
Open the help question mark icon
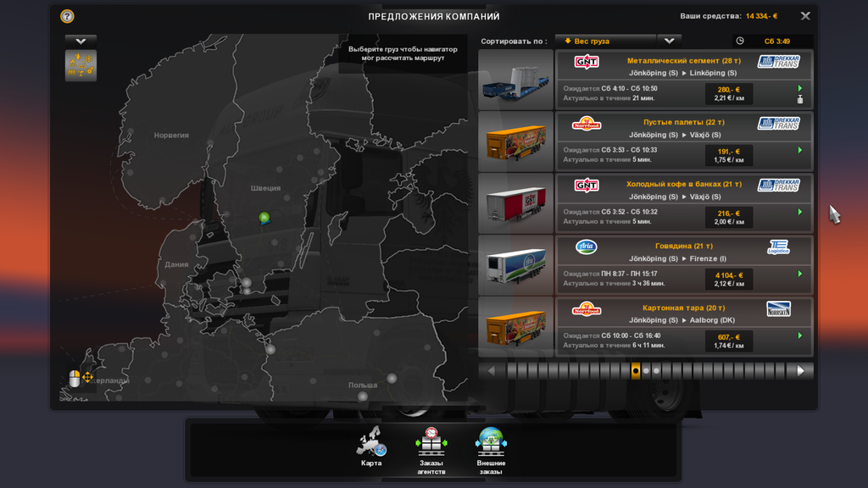67,16
